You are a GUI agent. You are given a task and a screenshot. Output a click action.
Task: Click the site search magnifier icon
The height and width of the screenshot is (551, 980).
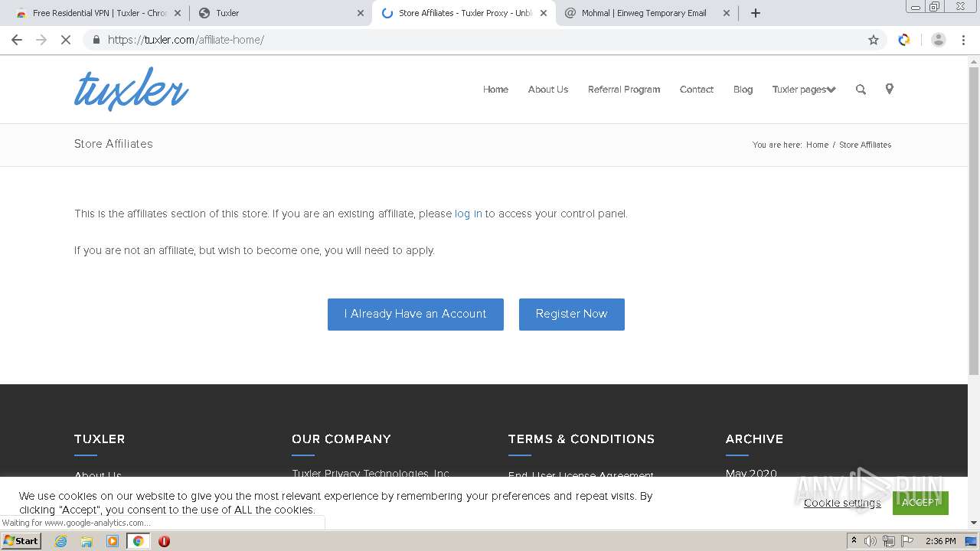861,90
